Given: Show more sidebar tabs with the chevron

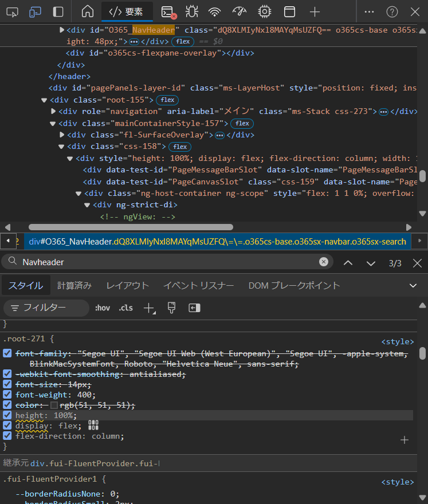Looking at the screenshot, I should [413, 285].
